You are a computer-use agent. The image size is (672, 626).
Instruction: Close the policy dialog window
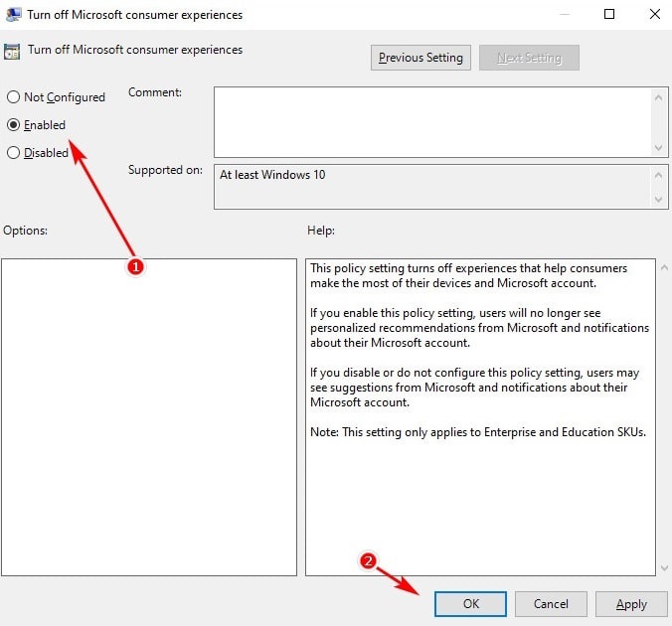click(655, 14)
